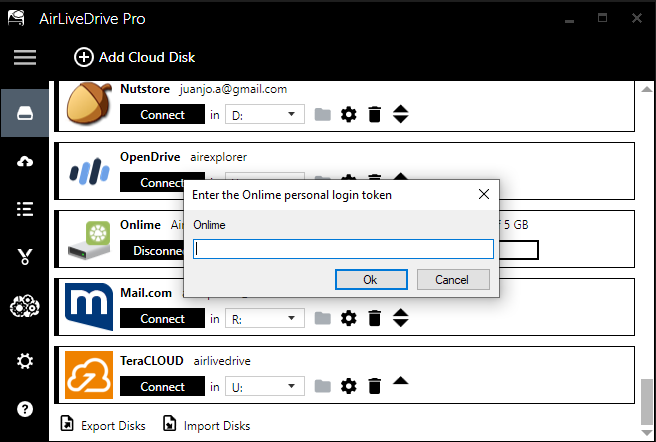656x442 pixels.
Task: Click the TeraCLOUD logo
Action: 89,375
